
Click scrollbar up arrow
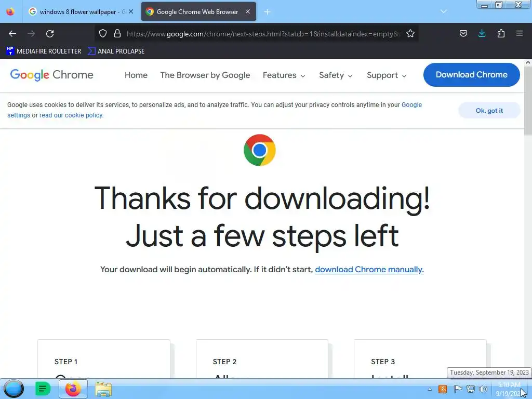click(x=528, y=62)
